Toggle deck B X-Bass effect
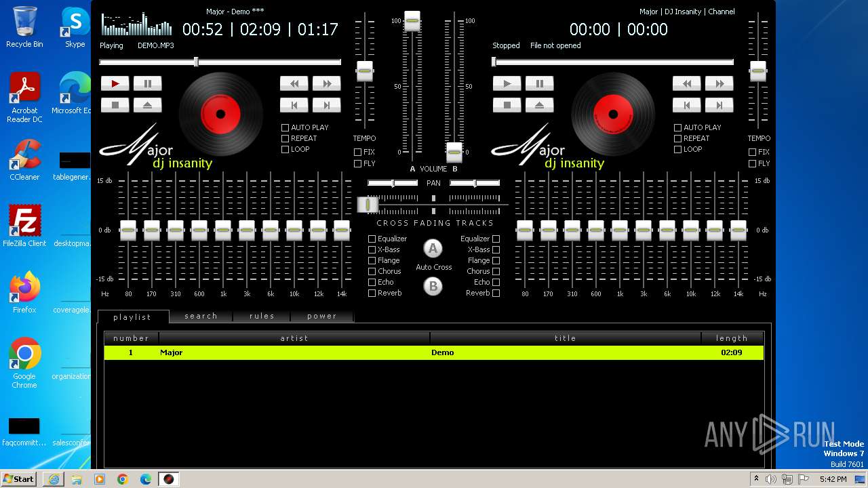The width and height of the screenshot is (868, 488). [496, 249]
